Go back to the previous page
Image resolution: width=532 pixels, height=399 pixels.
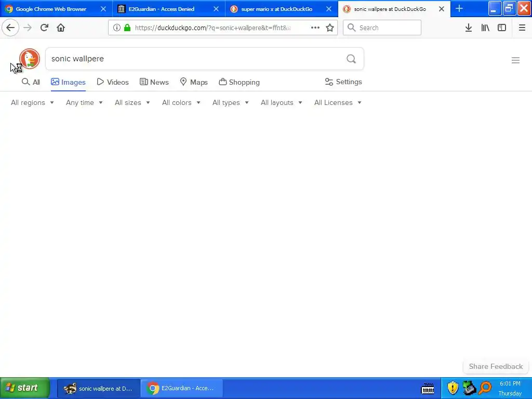(x=10, y=28)
